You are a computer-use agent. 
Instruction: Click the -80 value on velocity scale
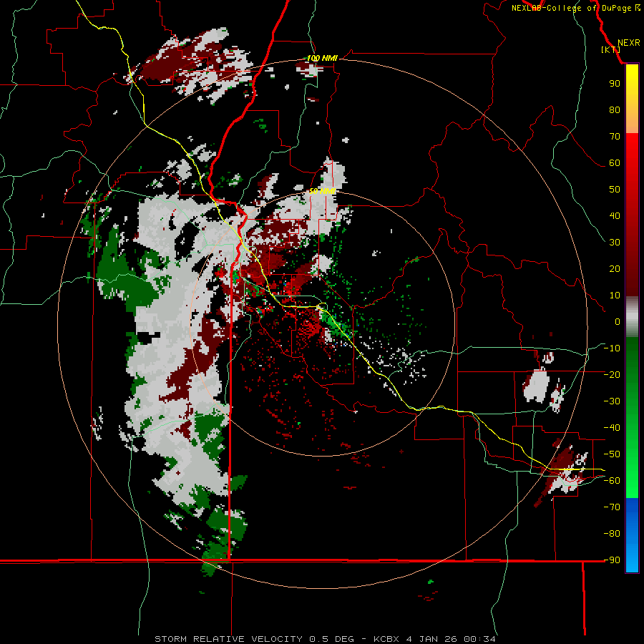(x=612, y=534)
